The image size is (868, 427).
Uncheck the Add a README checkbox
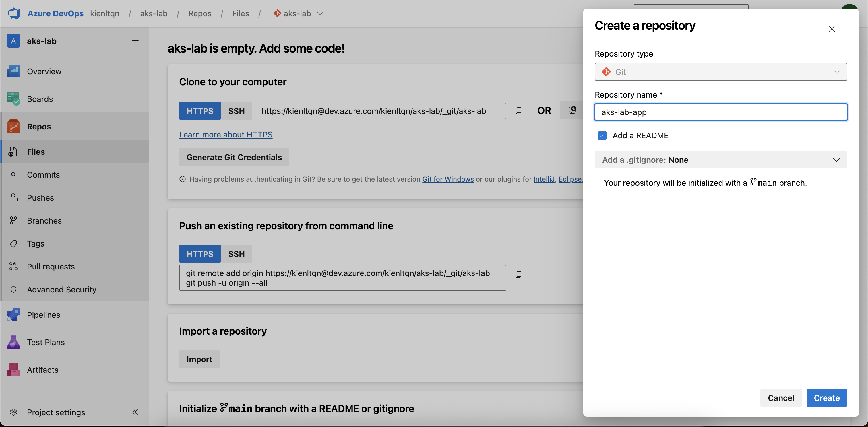pyautogui.click(x=602, y=135)
